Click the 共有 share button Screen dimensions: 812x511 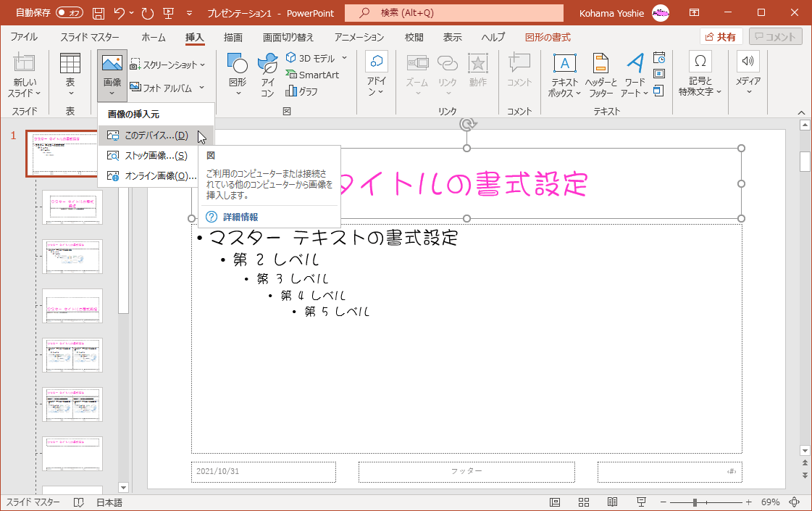pyautogui.click(x=721, y=37)
